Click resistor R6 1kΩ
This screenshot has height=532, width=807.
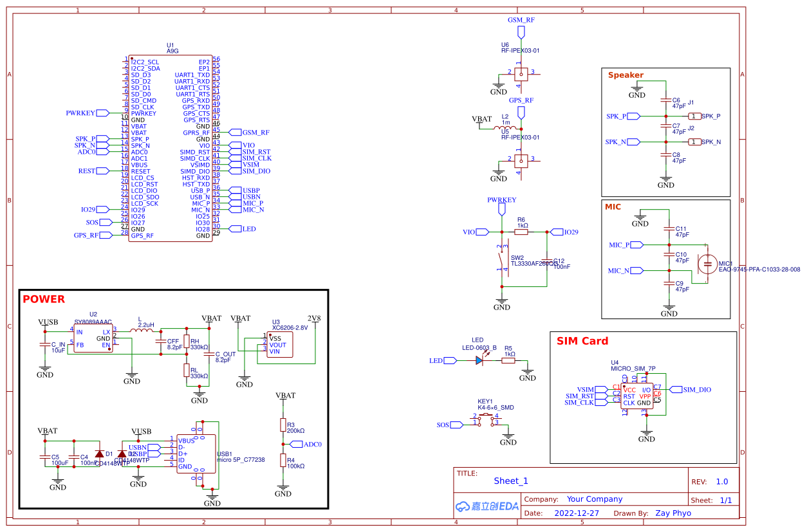click(x=520, y=232)
